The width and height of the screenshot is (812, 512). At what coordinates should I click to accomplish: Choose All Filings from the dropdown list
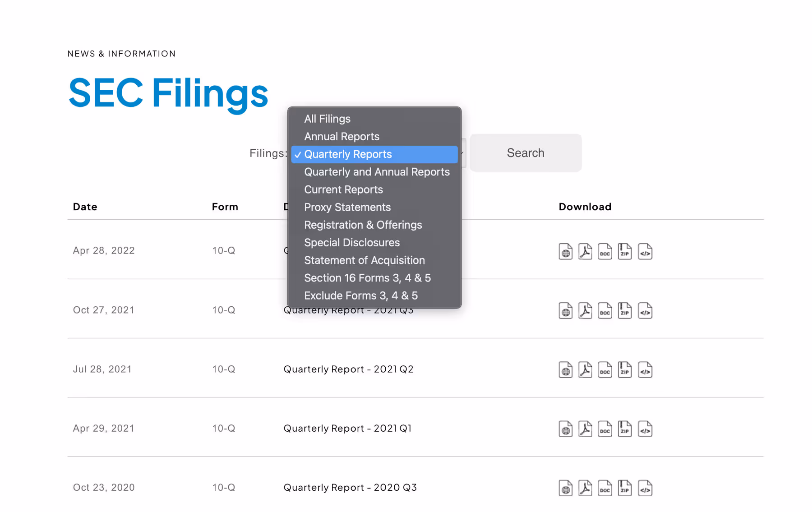(x=374, y=119)
